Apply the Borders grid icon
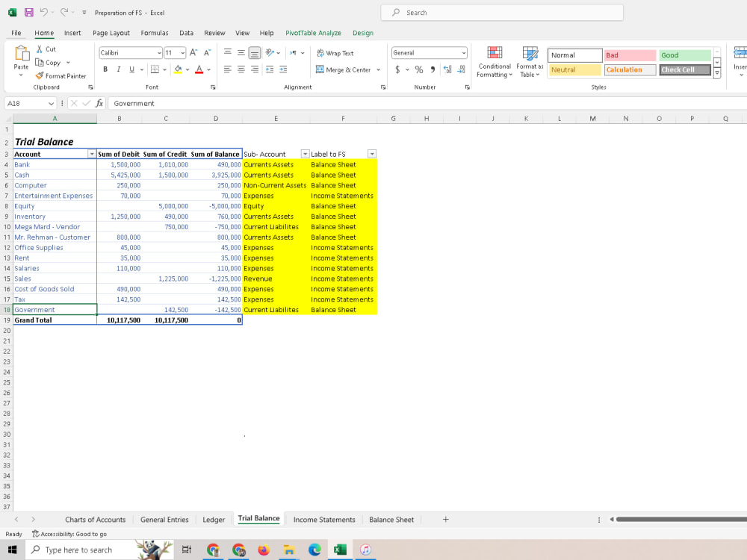Image resolution: width=747 pixels, height=560 pixels. click(155, 69)
